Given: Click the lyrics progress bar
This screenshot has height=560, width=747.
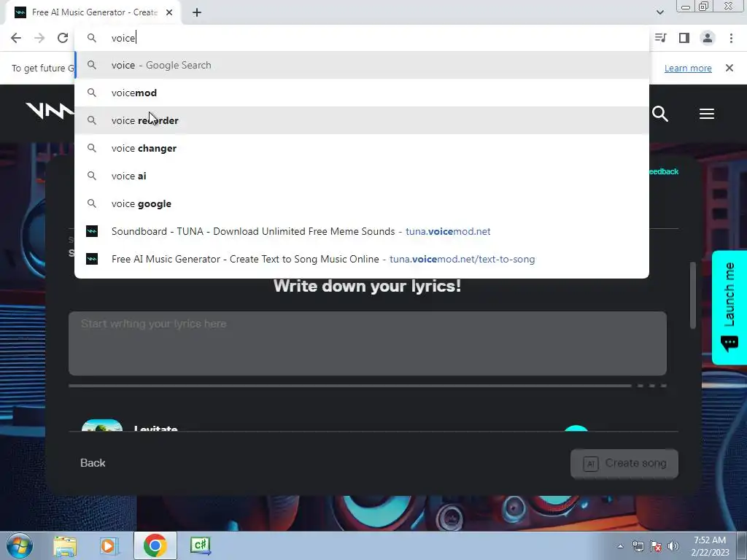Looking at the screenshot, I should pos(368,386).
